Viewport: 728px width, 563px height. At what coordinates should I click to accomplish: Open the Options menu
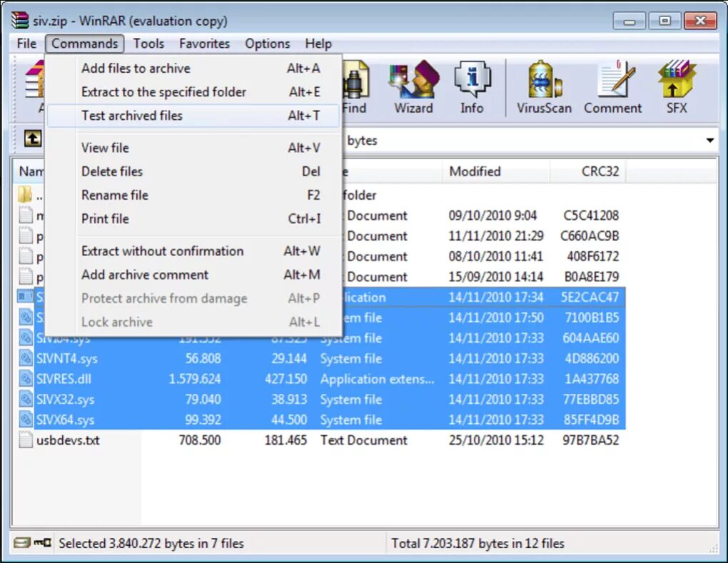pyautogui.click(x=268, y=44)
